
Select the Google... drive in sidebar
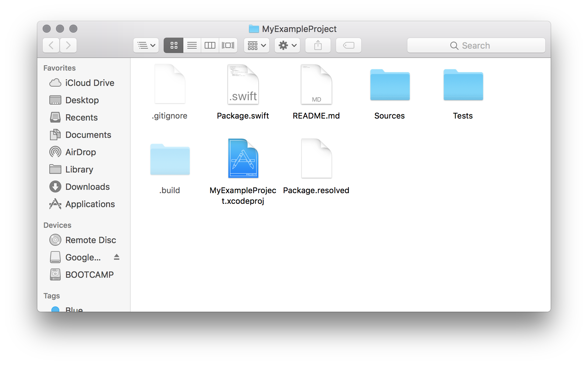pyautogui.click(x=83, y=257)
